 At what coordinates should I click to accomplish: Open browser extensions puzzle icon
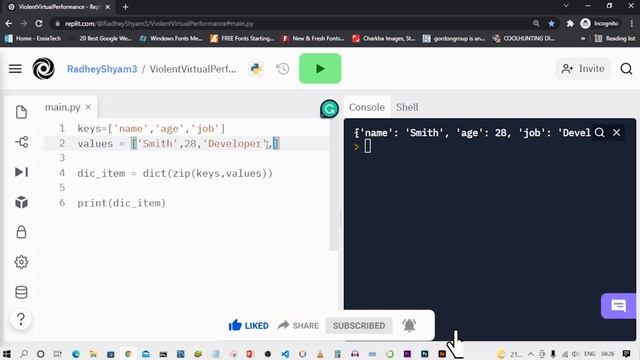(x=570, y=24)
